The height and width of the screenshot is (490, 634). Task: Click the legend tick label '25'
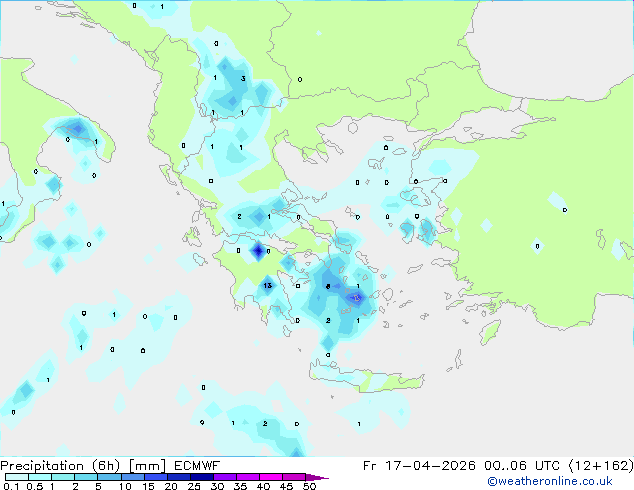point(194,486)
